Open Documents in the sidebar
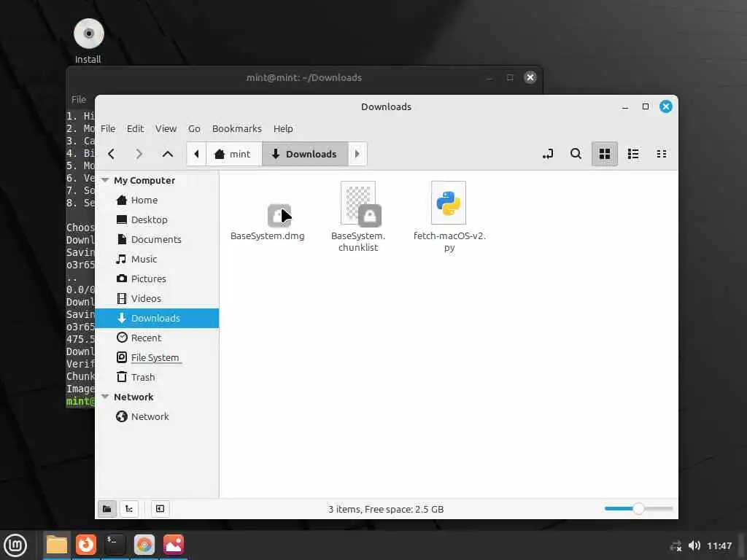This screenshot has width=747, height=560. (x=157, y=239)
